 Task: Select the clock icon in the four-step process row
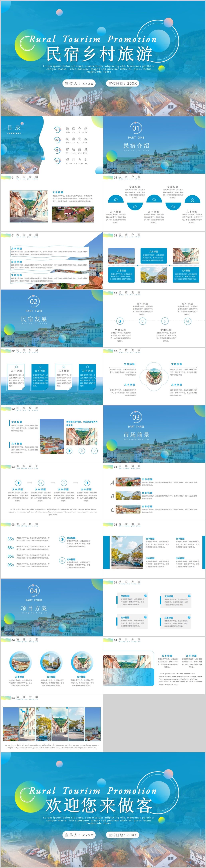(64, 482)
